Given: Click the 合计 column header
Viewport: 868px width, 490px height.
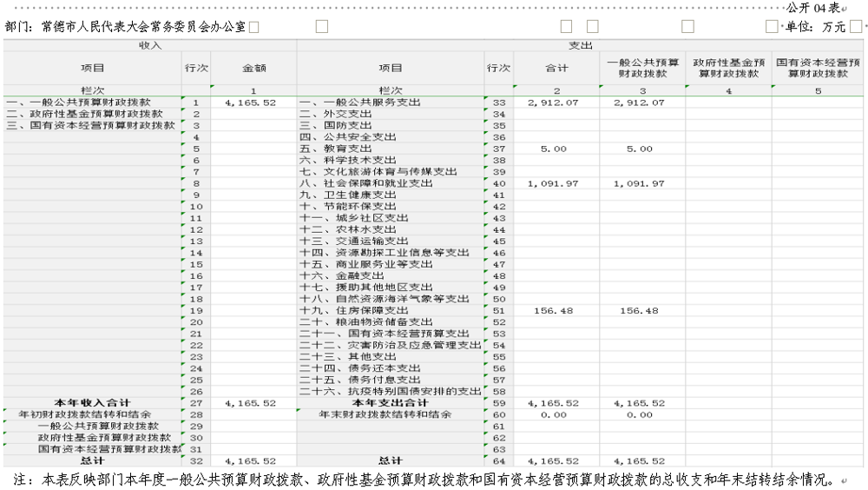Looking at the screenshot, I should click(x=556, y=68).
